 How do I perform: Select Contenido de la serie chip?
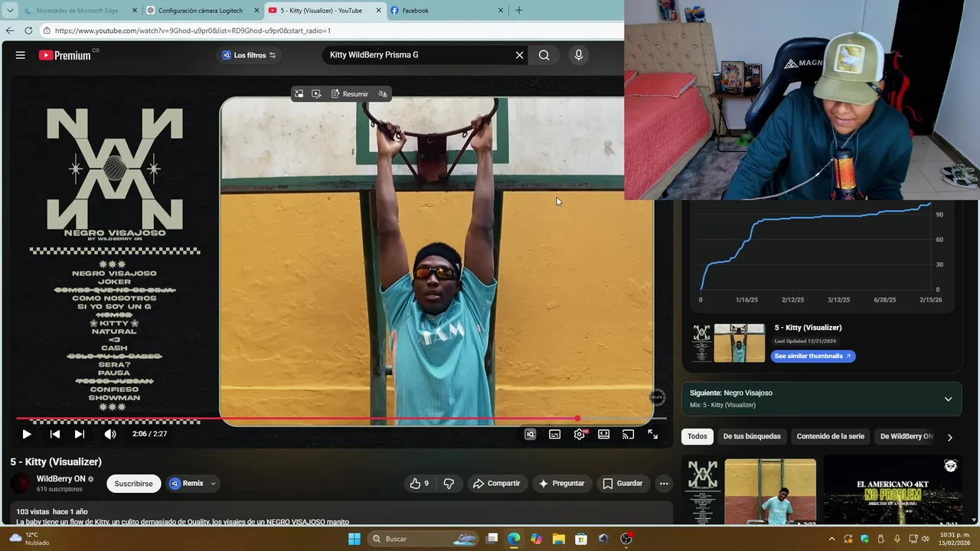[831, 436]
